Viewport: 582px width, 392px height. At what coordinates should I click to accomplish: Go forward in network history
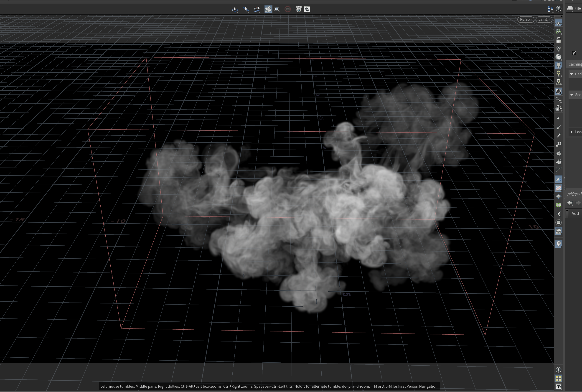(578, 203)
